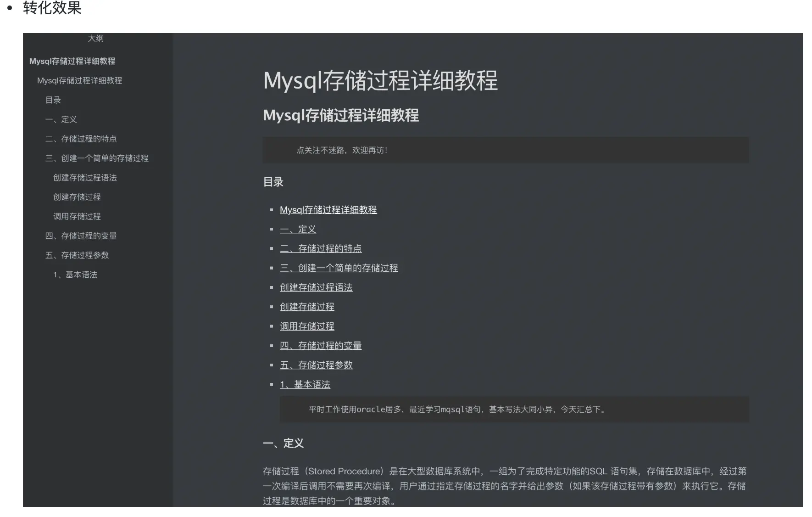Select the indented non-bold "Mysql存储过程详细教程" outline entry
This screenshot has width=812, height=517.
[x=79, y=80]
